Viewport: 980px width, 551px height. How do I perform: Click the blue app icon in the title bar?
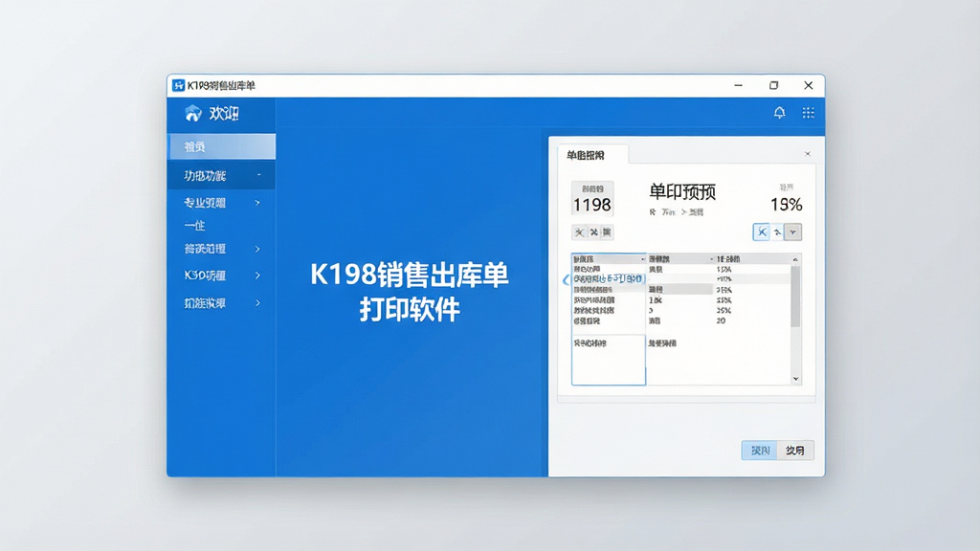[x=178, y=85]
